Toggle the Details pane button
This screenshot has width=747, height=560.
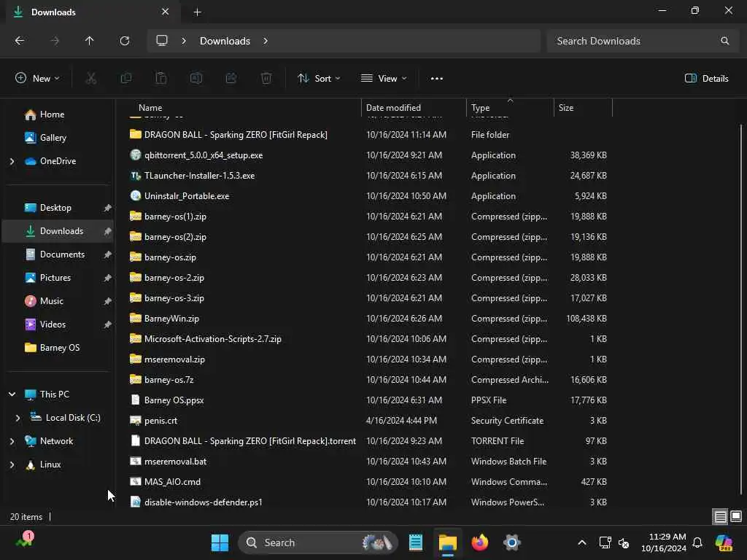pyautogui.click(x=706, y=79)
